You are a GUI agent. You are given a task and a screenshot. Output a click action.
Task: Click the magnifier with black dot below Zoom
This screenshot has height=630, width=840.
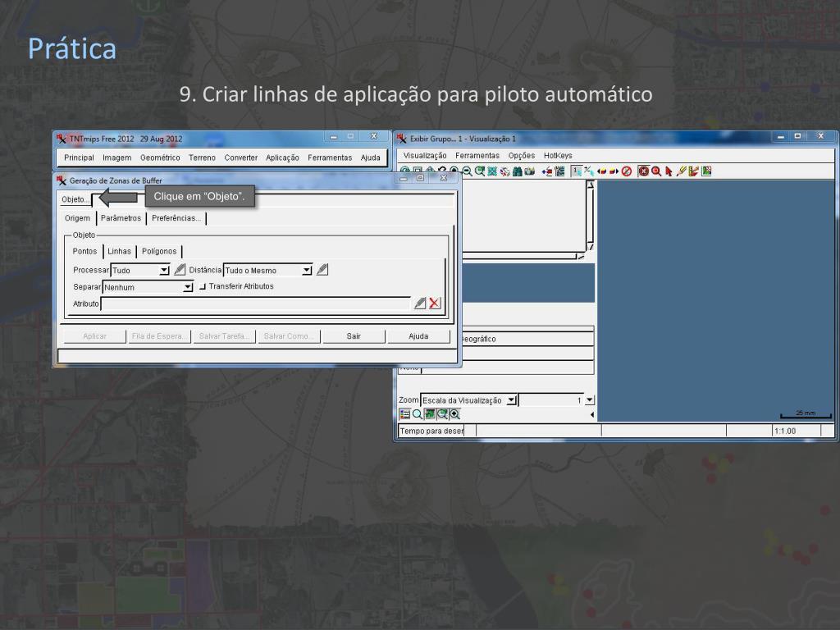click(x=454, y=414)
